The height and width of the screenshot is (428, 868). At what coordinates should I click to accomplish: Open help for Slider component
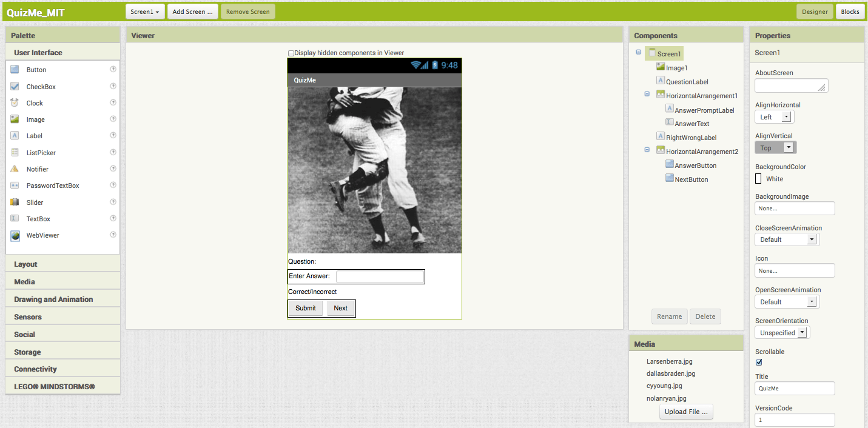pos(113,202)
